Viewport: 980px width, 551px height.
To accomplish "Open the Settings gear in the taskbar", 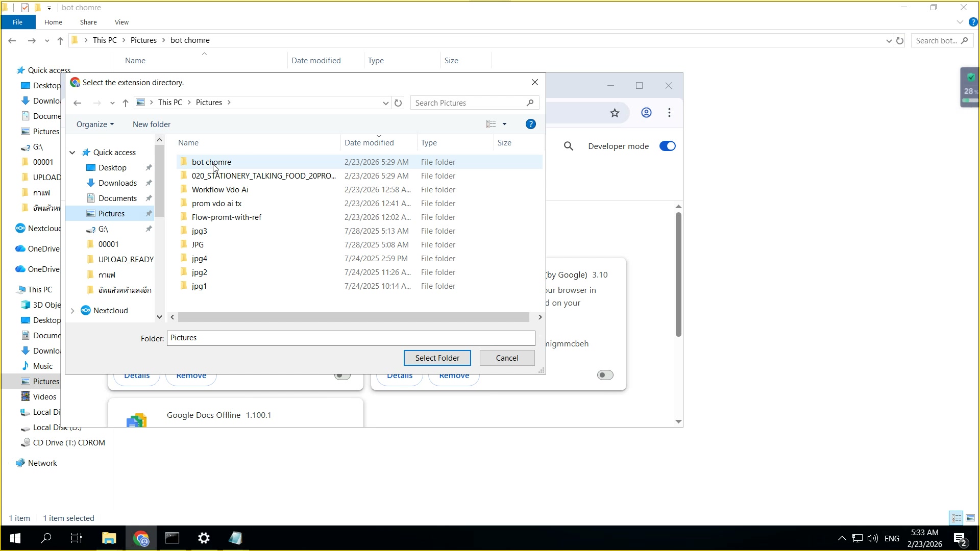I will (x=204, y=538).
